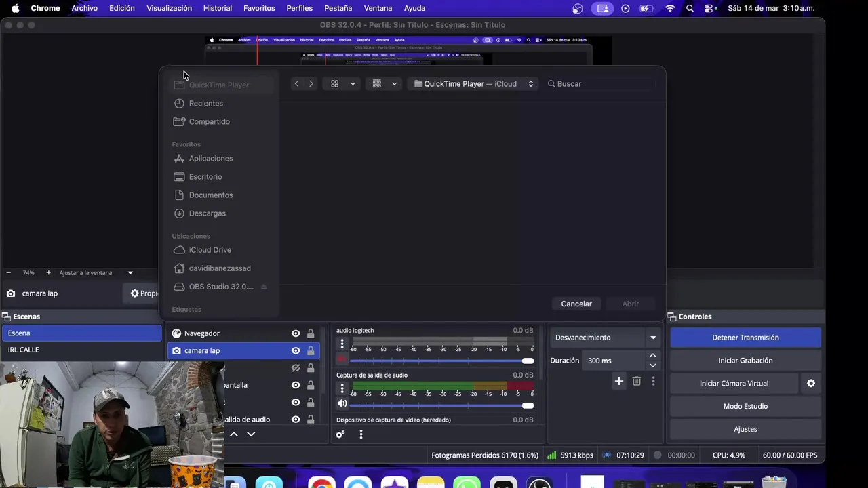868x488 pixels.
Task: Expand the icon view options chevron
Action: click(353, 83)
